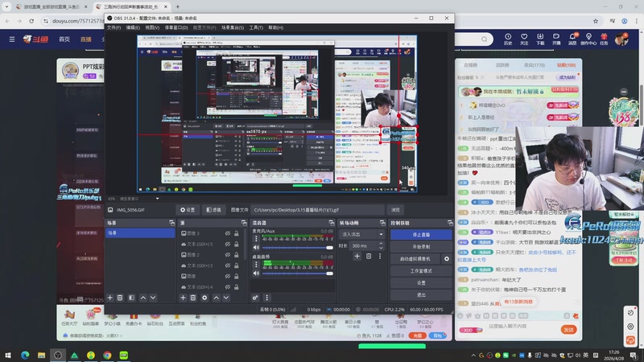Toggle visibility of 文本 (GDI+) 3 source
Screen dimensions: 644x362
click(x=228, y=265)
